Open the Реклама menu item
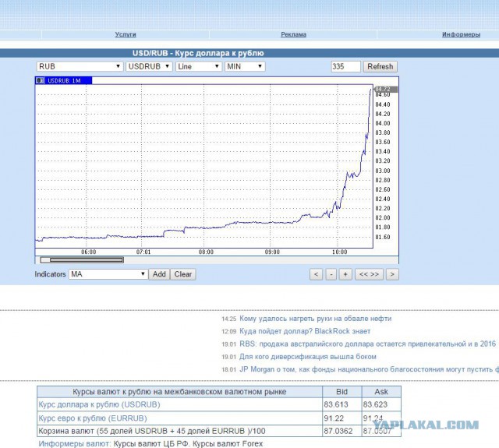Screen dimensions: 499x448 click(x=293, y=35)
